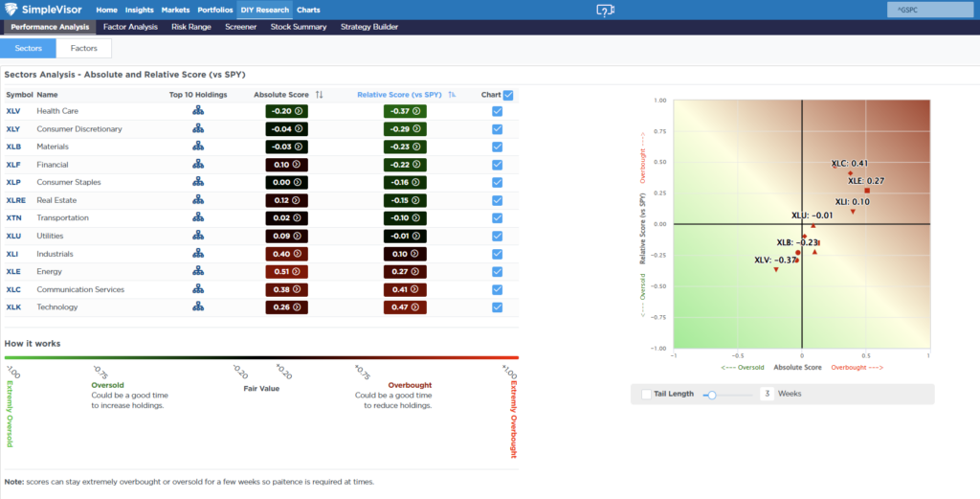Expand Communication Services relative score 0.41
Image resolution: width=980 pixels, height=499 pixels.
405,289
